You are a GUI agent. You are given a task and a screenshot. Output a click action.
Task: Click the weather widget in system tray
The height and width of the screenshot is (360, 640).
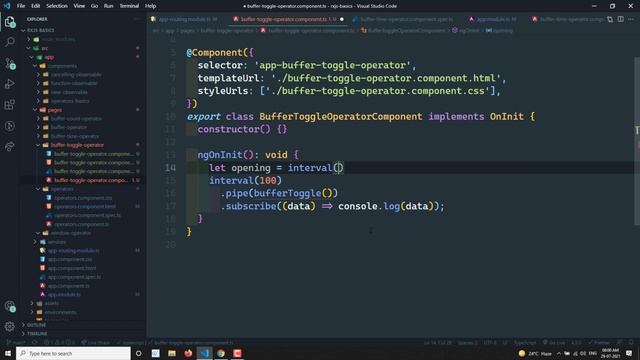tap(535, 353)
